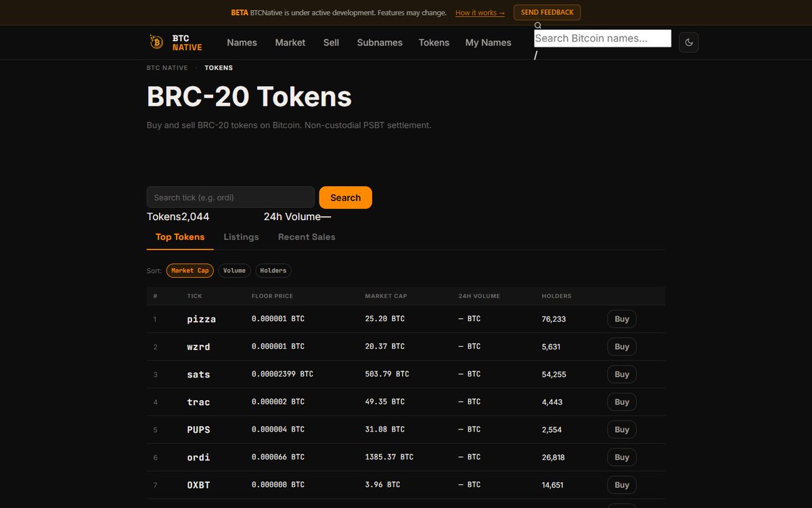The image size is (812, 508).
Task: Click the HOLDERS column header
Action: pos(557,296)
